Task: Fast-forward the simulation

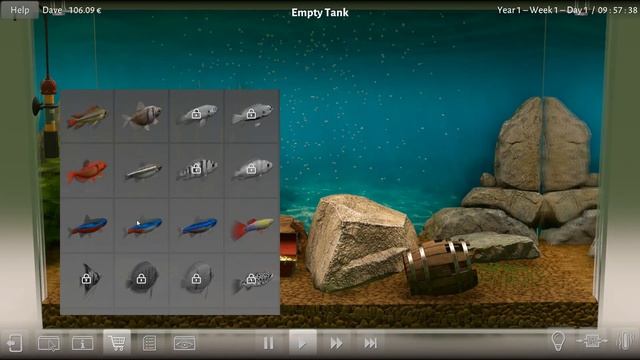Action: point(336,343)
